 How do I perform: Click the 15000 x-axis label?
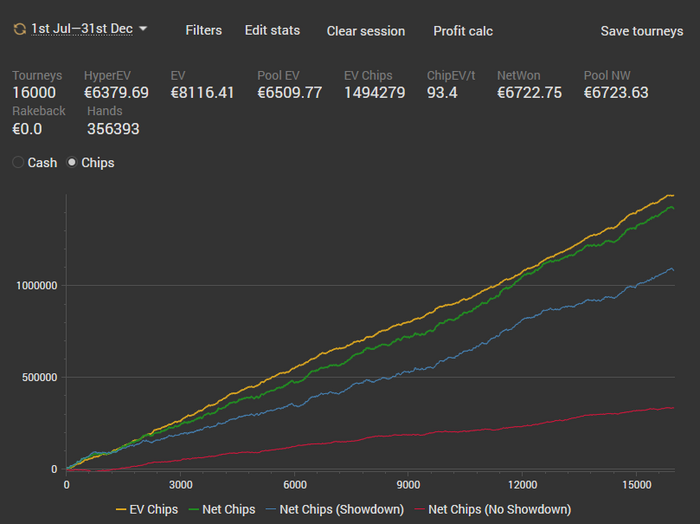coord(637,485)
